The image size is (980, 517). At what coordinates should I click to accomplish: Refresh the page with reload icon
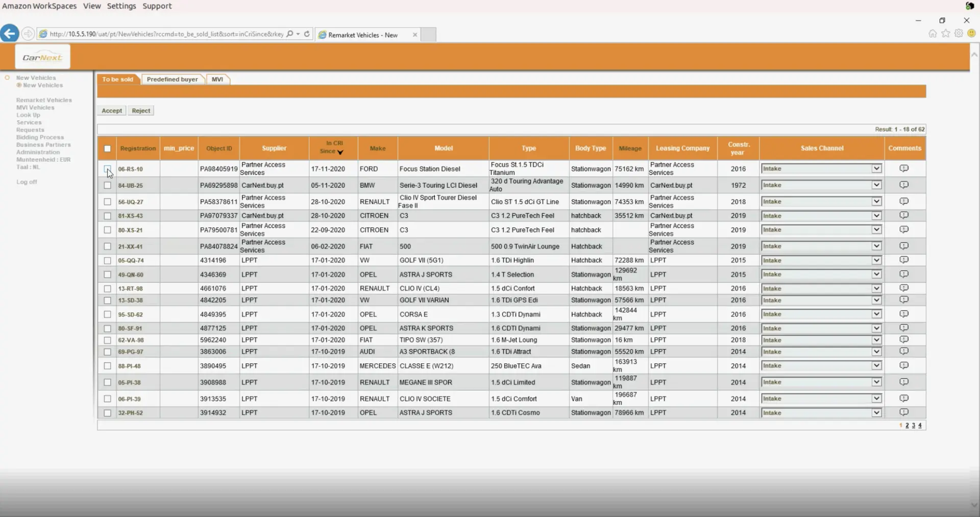coord(307,34)
